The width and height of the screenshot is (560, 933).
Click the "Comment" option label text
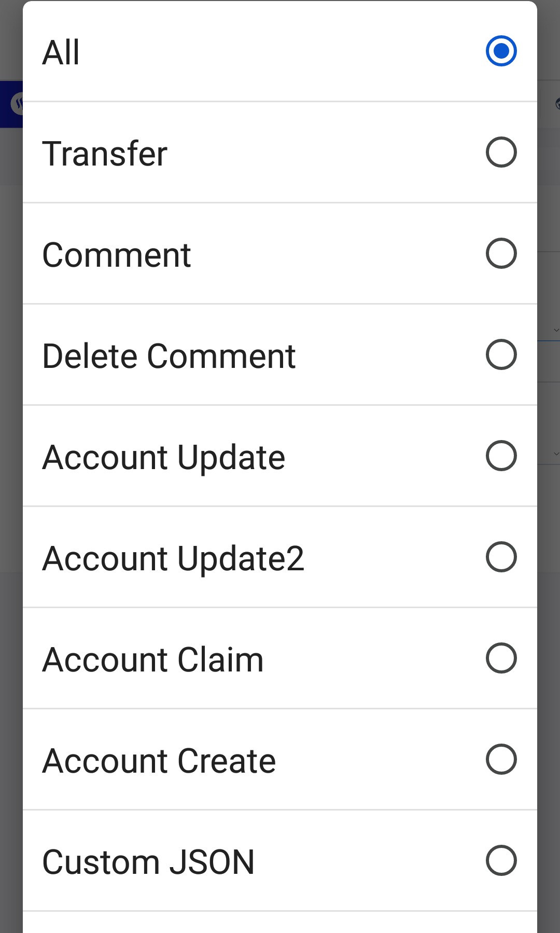click(117, 255)
